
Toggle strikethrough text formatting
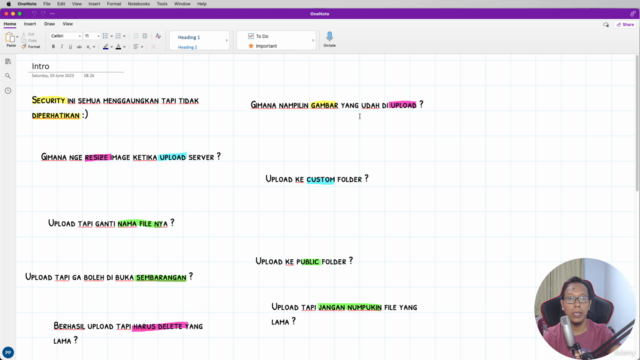click(x=79, y=47)
